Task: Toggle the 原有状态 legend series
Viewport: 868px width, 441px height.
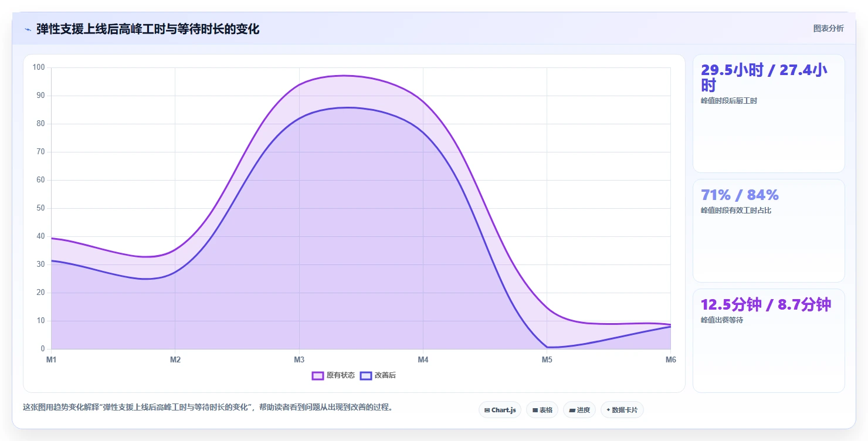Action: (x=333, y=375)
